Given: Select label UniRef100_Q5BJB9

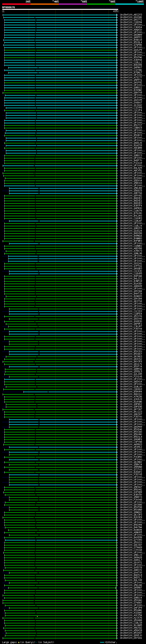Looking at the screenshot, I should pos(131,188).
